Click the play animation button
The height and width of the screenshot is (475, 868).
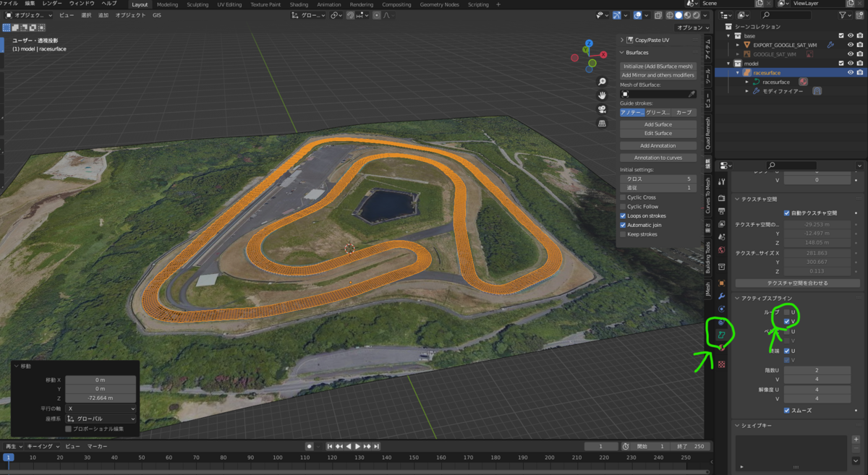(357, 446)
